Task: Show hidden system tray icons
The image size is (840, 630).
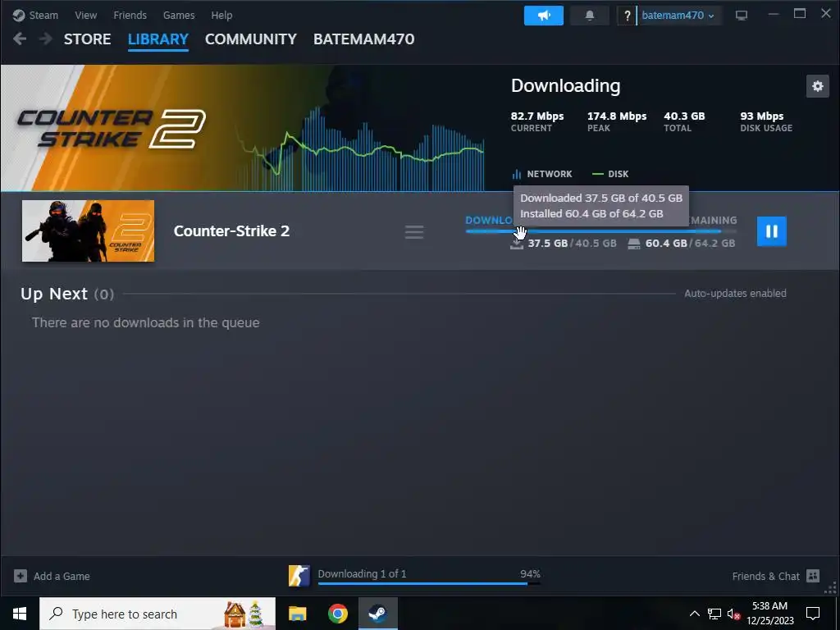Action: [694, 614]
